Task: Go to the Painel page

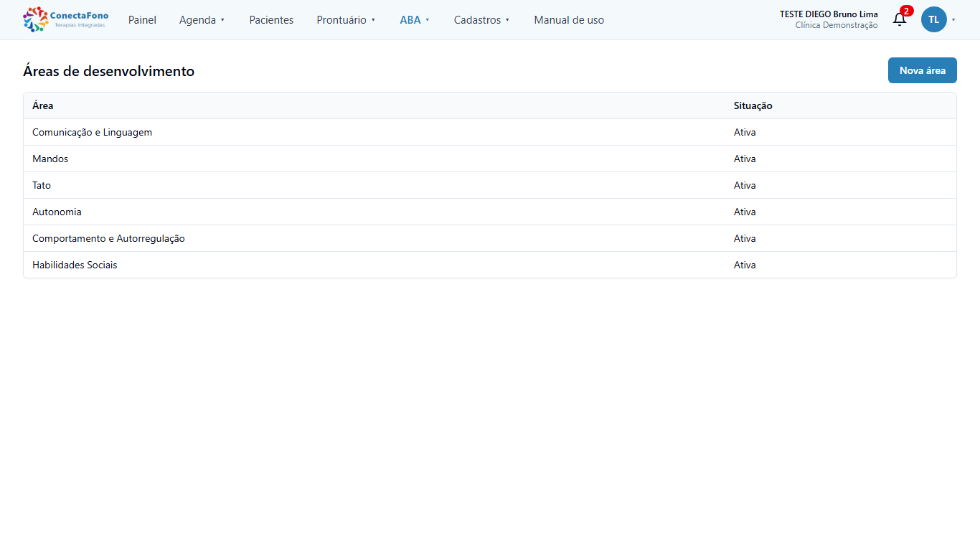Action: coord(142,20)
